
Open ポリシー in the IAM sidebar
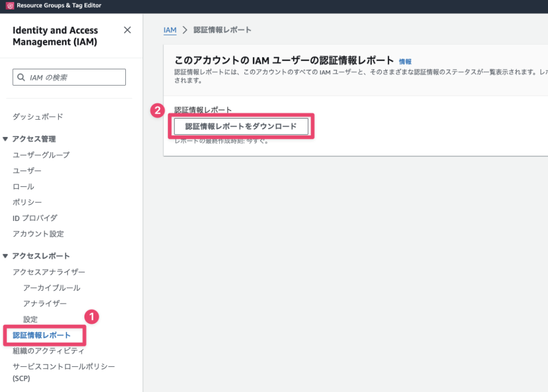(x=27, y=202)
